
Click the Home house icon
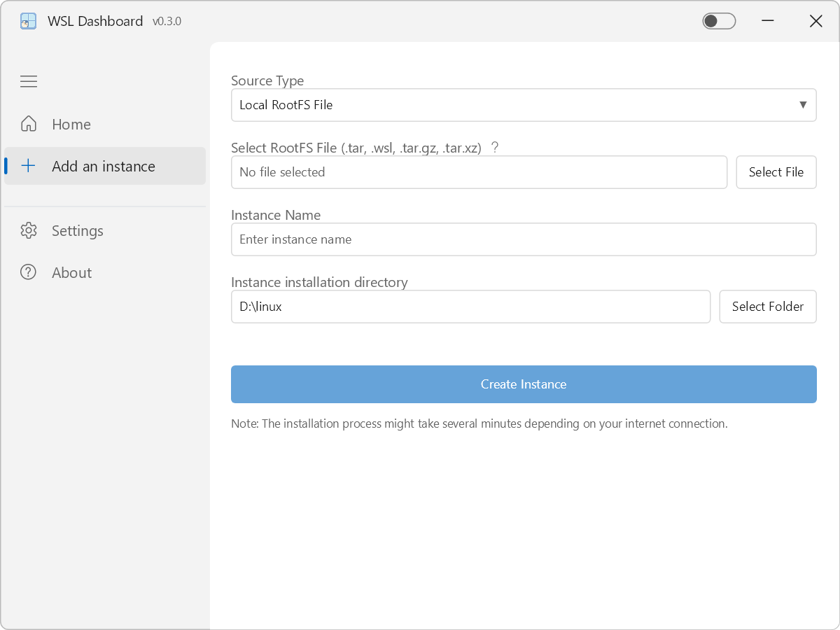(29, 124)
